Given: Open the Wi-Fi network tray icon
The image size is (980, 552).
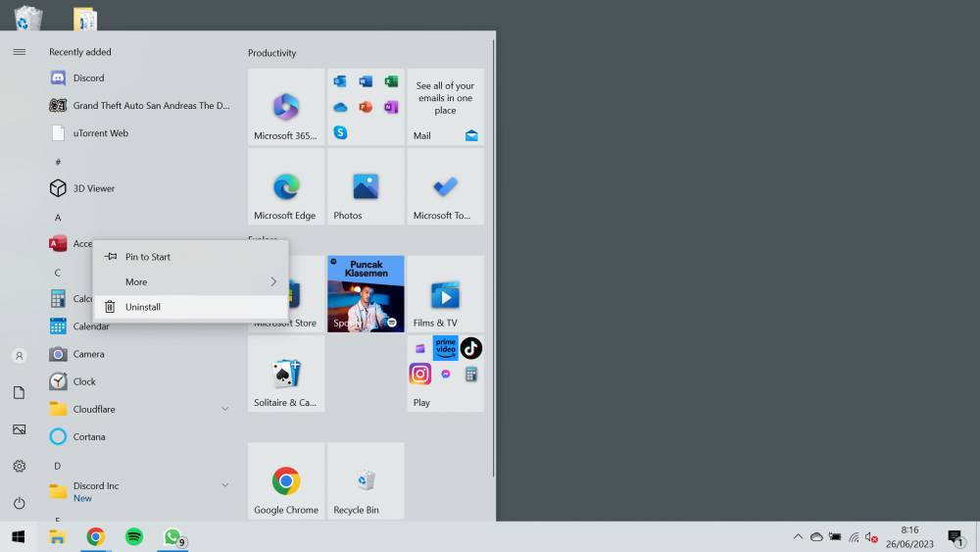Looking at the screenshot, I should tap(854, 537).
